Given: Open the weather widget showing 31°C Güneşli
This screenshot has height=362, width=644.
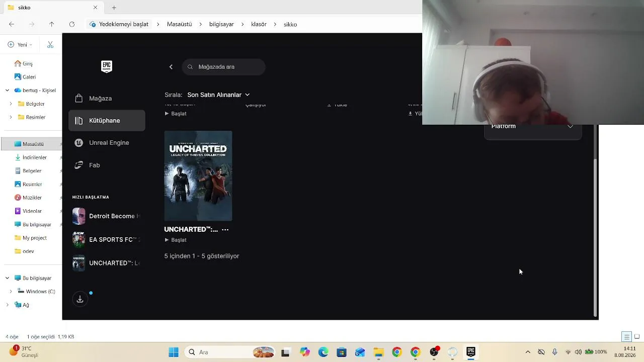Looking at the screenshot, I should click(24, 352).
